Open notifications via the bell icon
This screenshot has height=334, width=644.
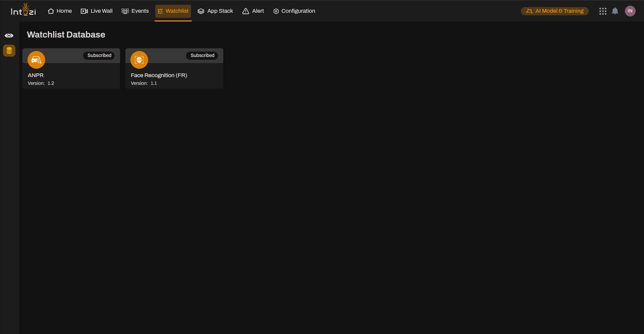pyautogui.click(x=615, y=11)
